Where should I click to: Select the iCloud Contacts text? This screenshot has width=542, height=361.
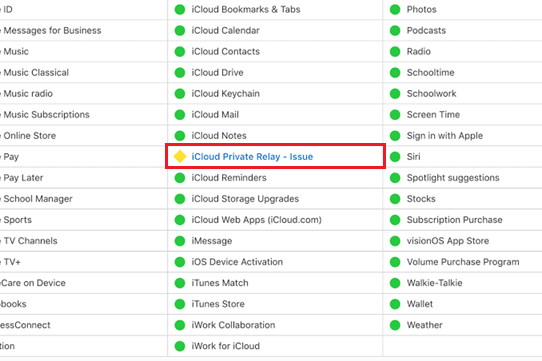coord(226,52)
